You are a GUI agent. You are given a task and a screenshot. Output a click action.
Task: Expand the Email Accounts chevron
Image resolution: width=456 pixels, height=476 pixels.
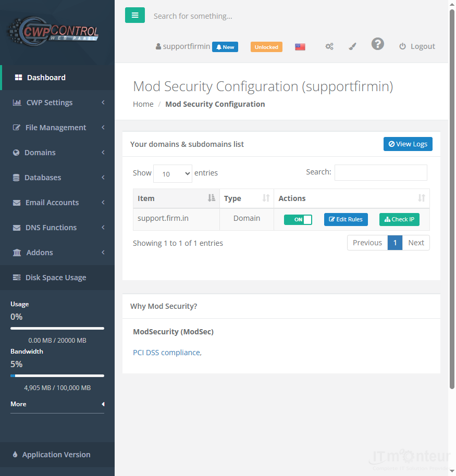103,203
